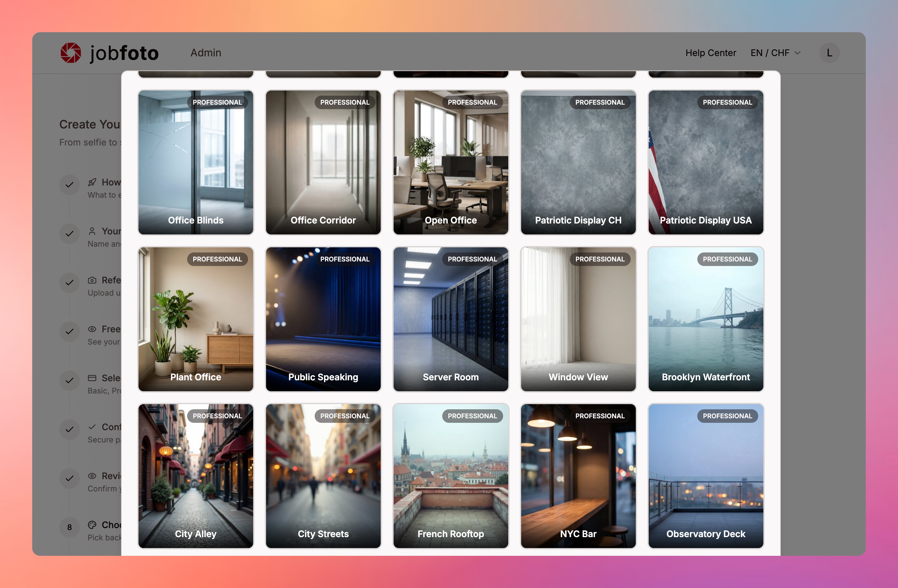Pick the Patriotic Display CH background

(x=578, y=162)
